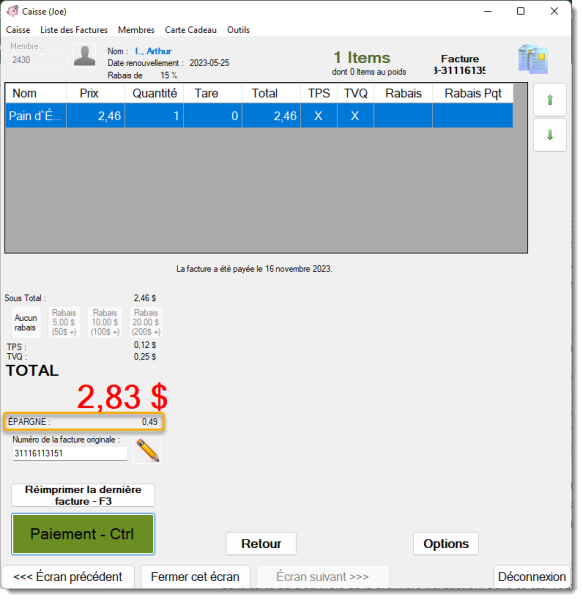Click the original invoice number field

click(70, 453)
